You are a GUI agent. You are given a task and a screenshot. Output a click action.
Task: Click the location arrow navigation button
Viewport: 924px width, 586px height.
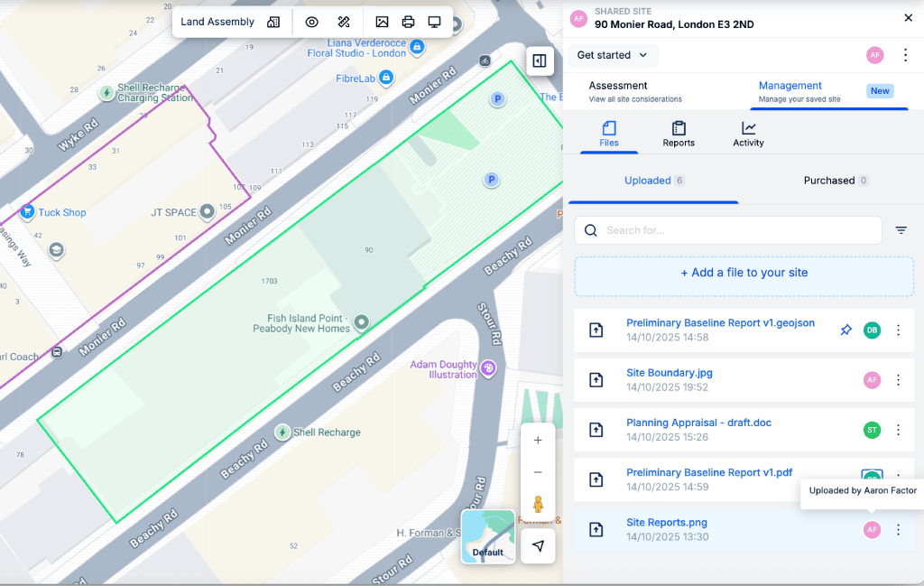[x=538, y=545]
